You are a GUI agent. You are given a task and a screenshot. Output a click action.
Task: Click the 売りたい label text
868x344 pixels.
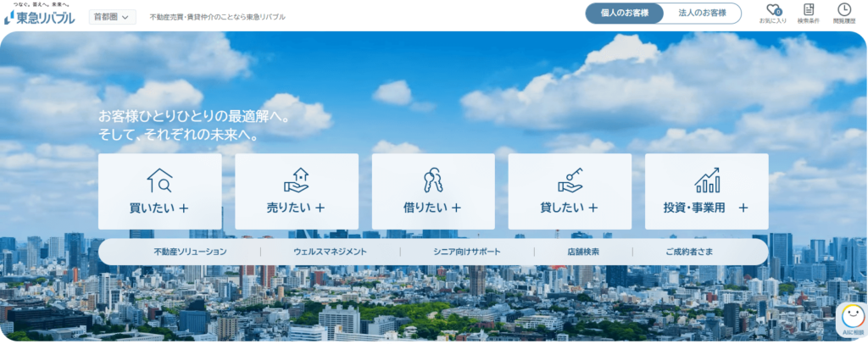(x=288, y=208)
